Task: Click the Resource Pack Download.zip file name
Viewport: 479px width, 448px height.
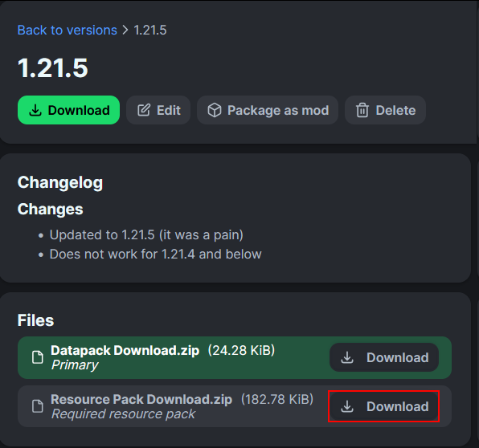Action: pyautogui.click(x=141, y=399)
